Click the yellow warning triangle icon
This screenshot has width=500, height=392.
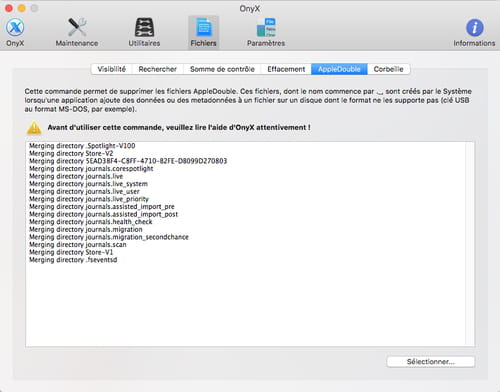click(x=34, y=128)
